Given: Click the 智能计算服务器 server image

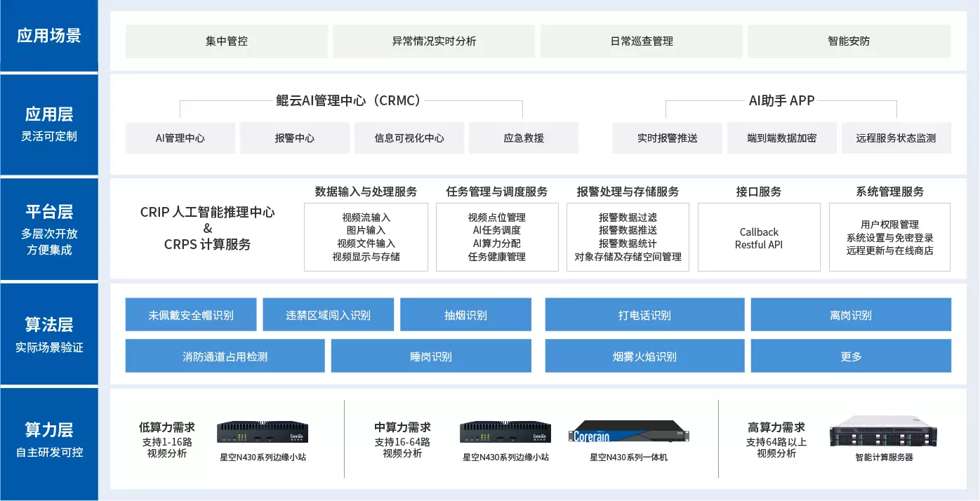Looking at the screenshot, I should point(884,431).
